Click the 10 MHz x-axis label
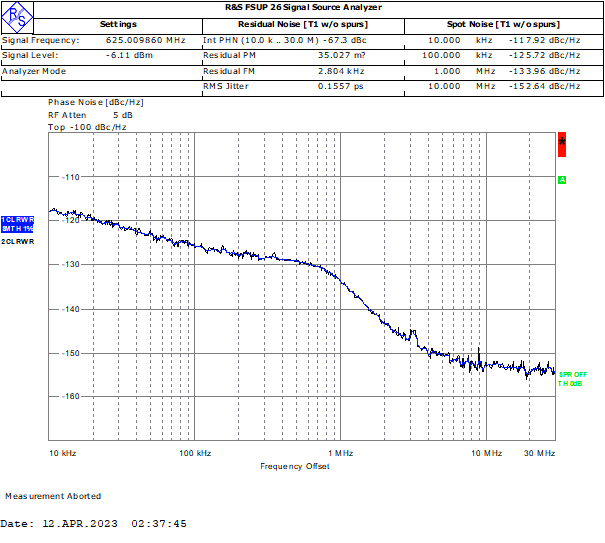605x543 pixels. (487, 453)
